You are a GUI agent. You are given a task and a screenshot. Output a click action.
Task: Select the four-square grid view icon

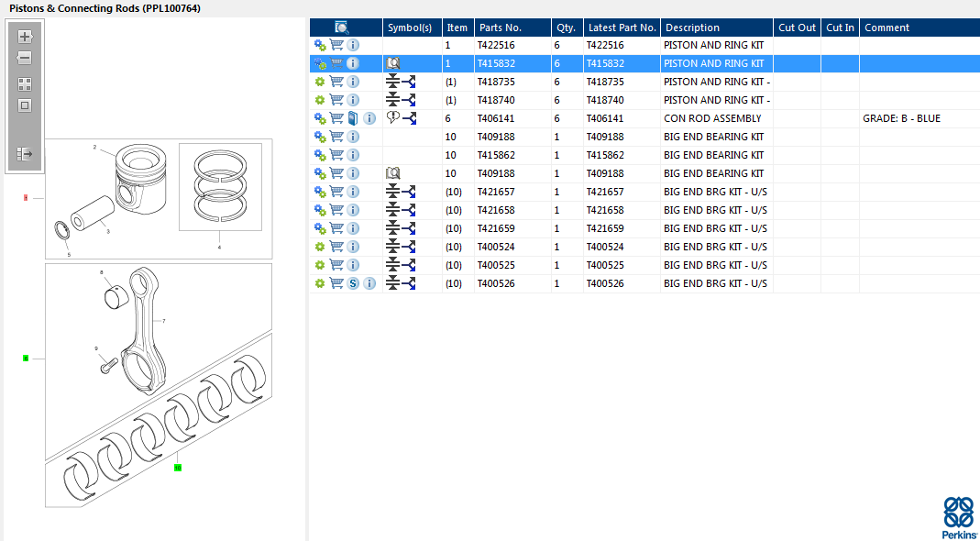click(25, 83)
